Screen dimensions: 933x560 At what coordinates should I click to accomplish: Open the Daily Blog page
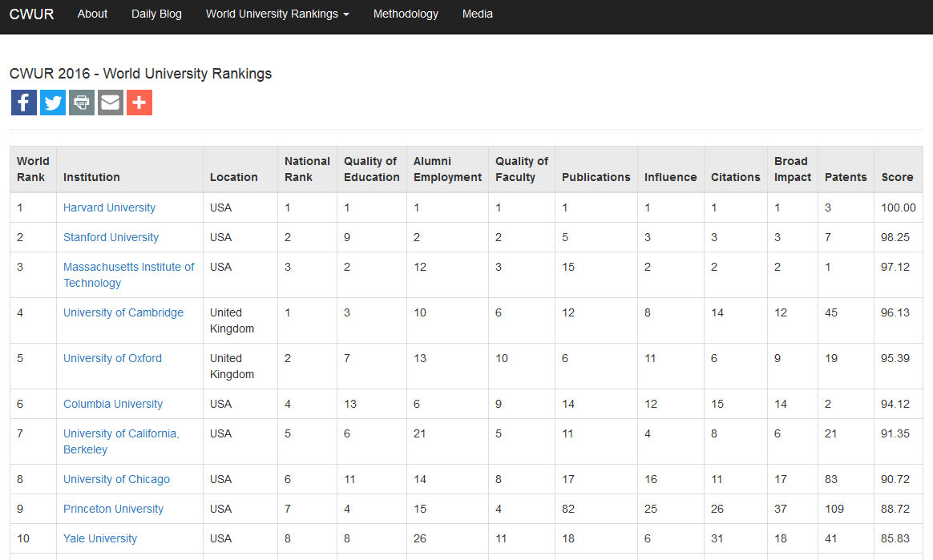[x=156, y=14]
